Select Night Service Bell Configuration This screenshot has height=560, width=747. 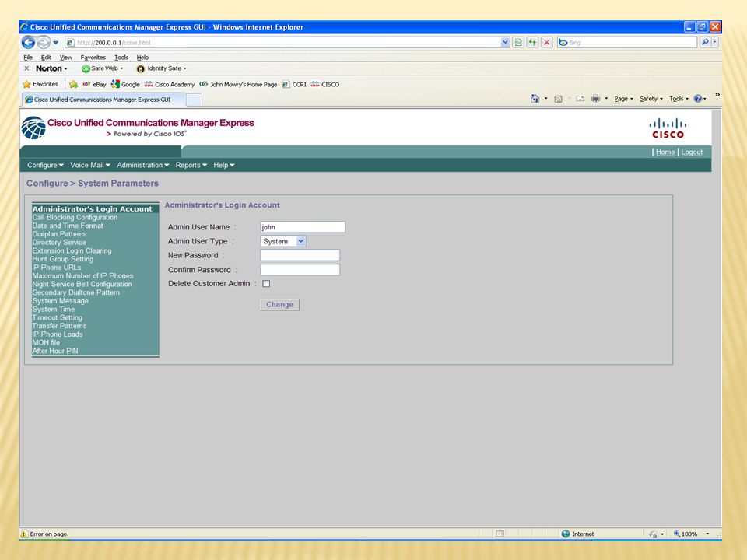[82, 285]
